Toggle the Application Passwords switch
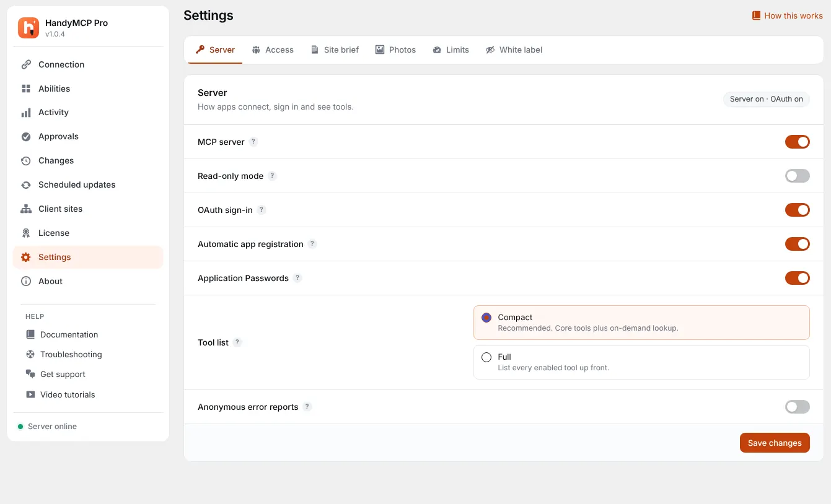 click(797, 278)
